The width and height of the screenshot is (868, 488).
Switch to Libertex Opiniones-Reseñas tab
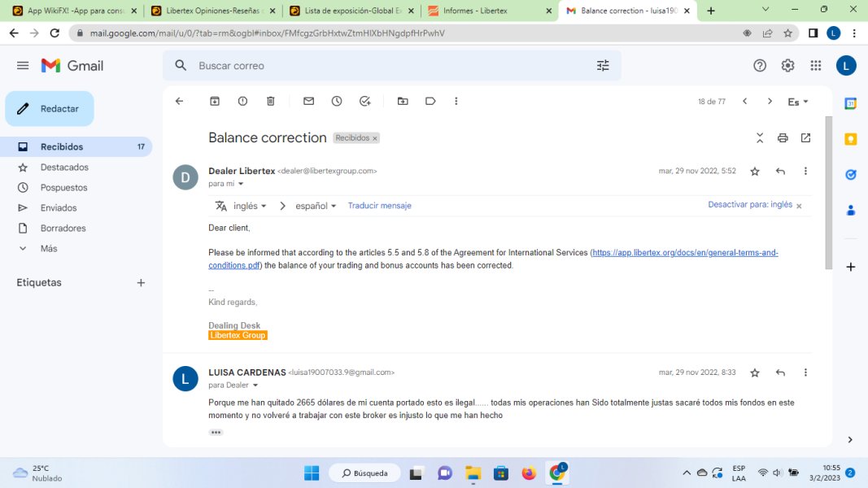[x=213, y=11]
